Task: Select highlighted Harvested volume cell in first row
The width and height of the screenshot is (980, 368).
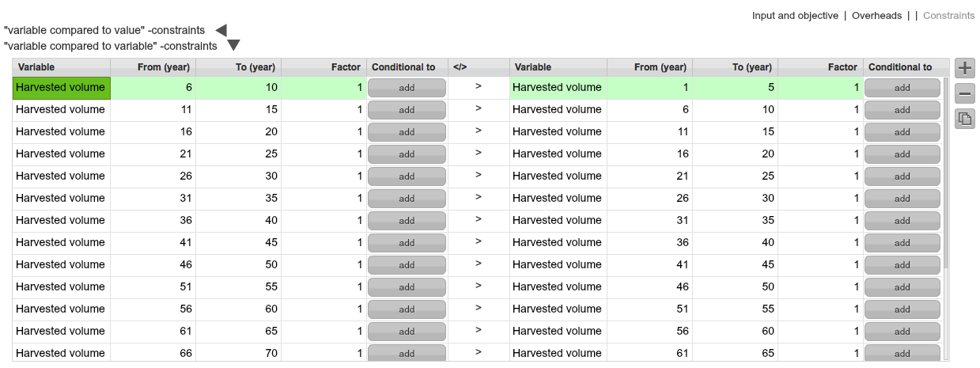Action: [x=62, y=88]
